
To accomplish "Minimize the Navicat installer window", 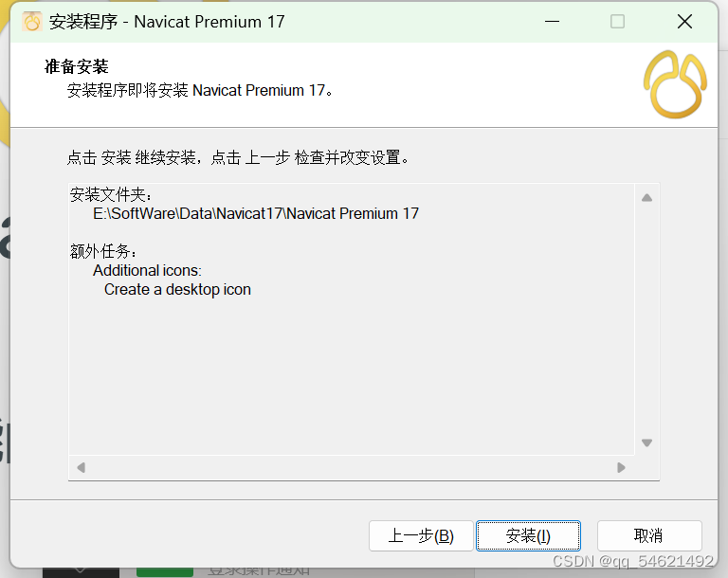I will [552, 22].
